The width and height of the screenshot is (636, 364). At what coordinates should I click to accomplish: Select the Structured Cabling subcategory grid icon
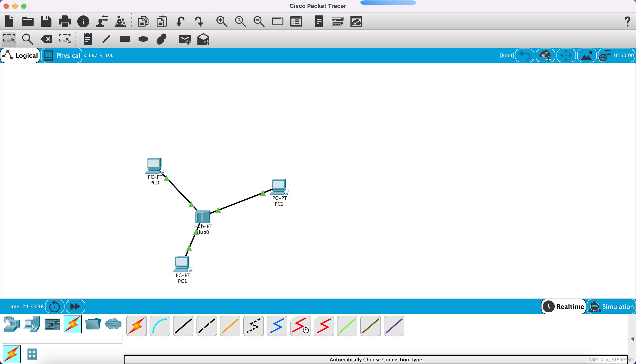point(32,354)
